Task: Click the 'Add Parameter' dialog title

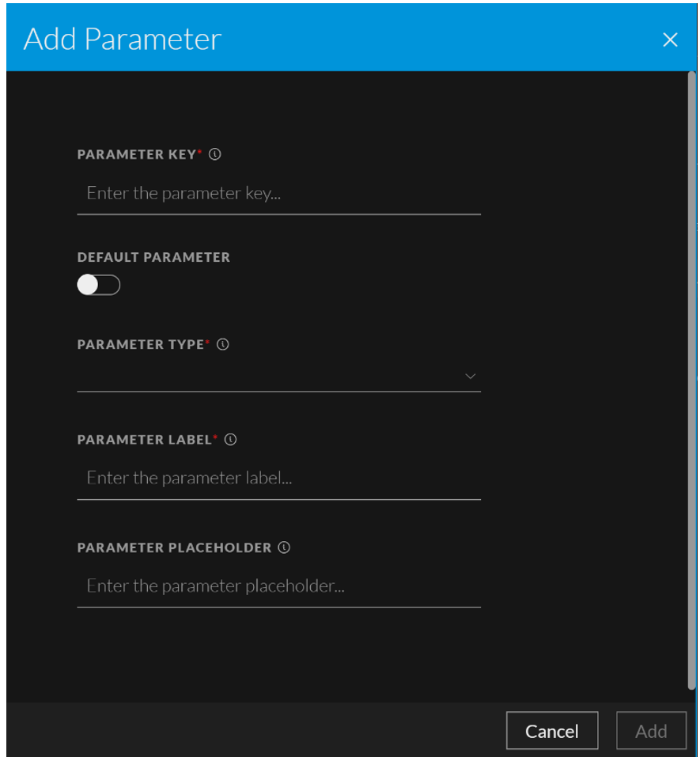Action: click(123, 39)
